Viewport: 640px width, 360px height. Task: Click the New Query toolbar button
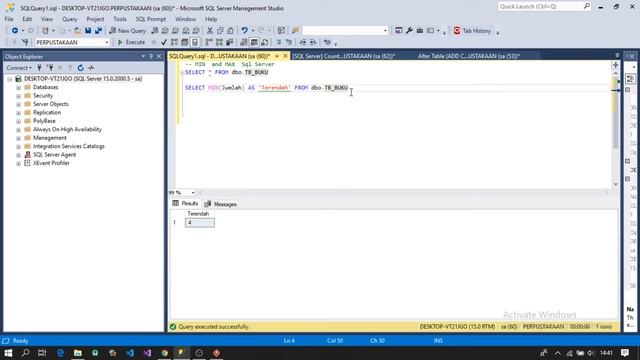click(127, 31)
